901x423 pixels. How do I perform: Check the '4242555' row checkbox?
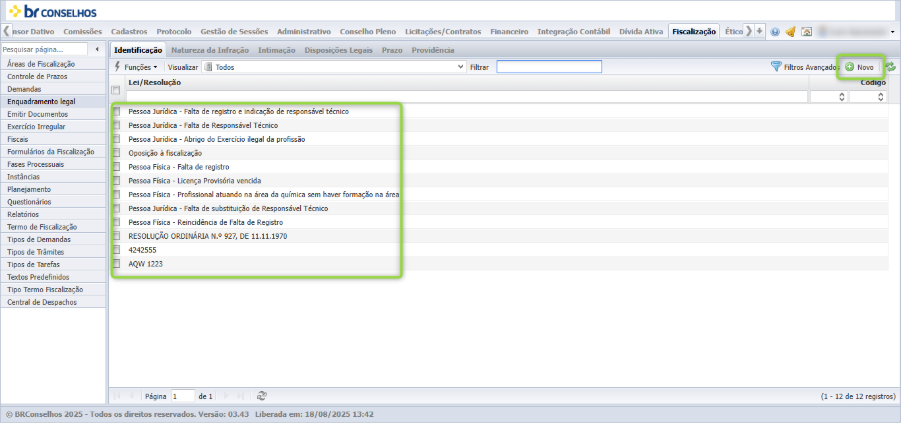(x=117, y=250)
